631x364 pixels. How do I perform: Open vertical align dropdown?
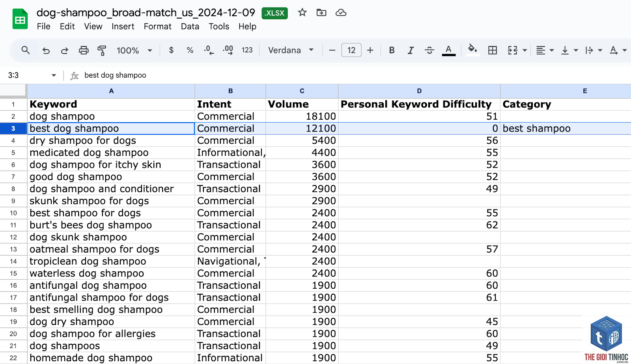point(569,50)
